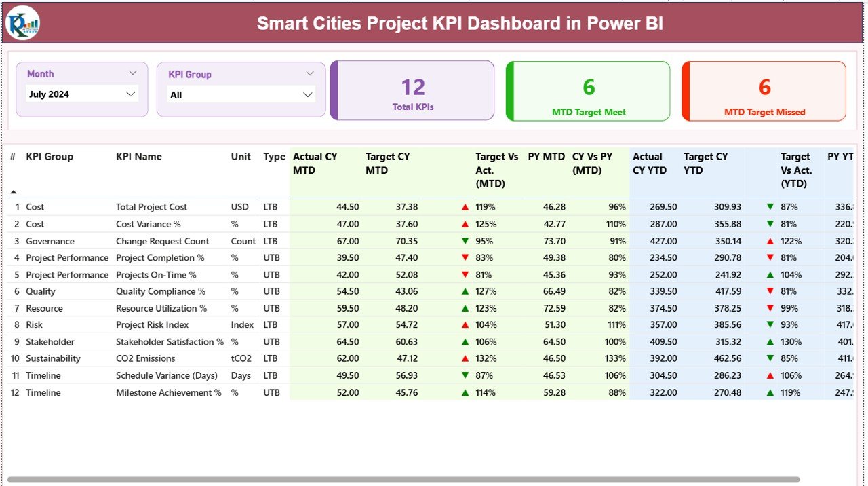The width and height of the screenshot is (868, 486).
Task: Click the red triangle indicator for CO2 Emissions MTD
Action: (x=465, y=358)
